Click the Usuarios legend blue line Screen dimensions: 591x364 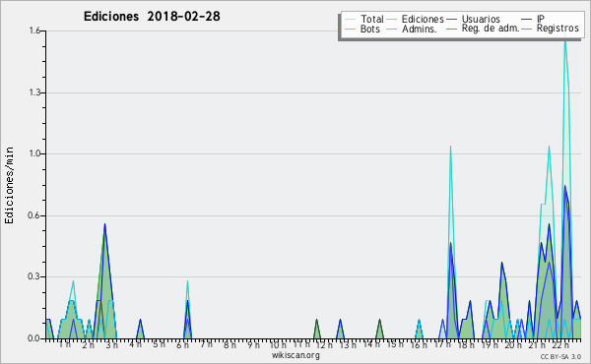point(451,20)
